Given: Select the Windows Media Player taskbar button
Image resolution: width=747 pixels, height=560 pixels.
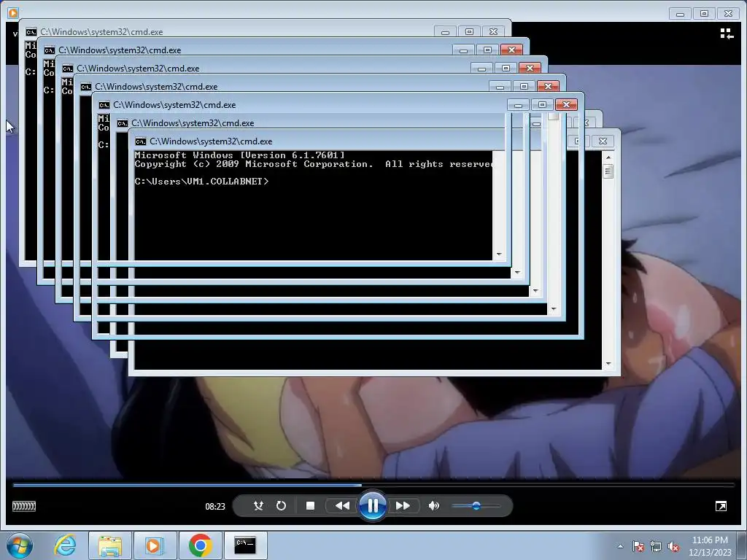Looking at the screenshot, I should [x=155, y=545].
